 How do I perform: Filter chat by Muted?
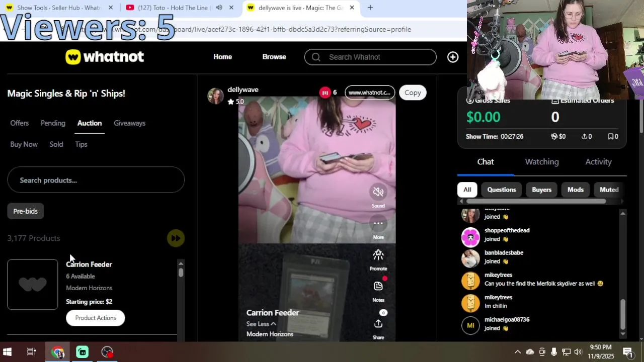pos(609,190)
